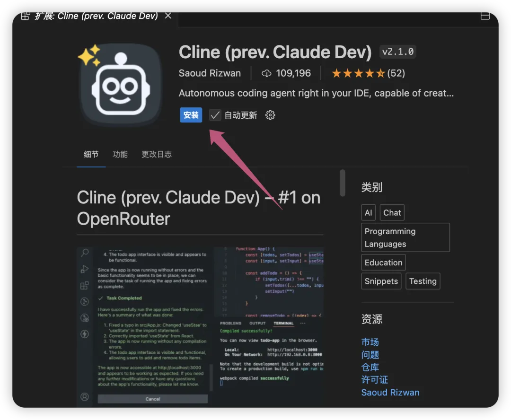Select the Testing category tag
The width and height of the screenshot is (511, 420).
(x=423, y=281)
